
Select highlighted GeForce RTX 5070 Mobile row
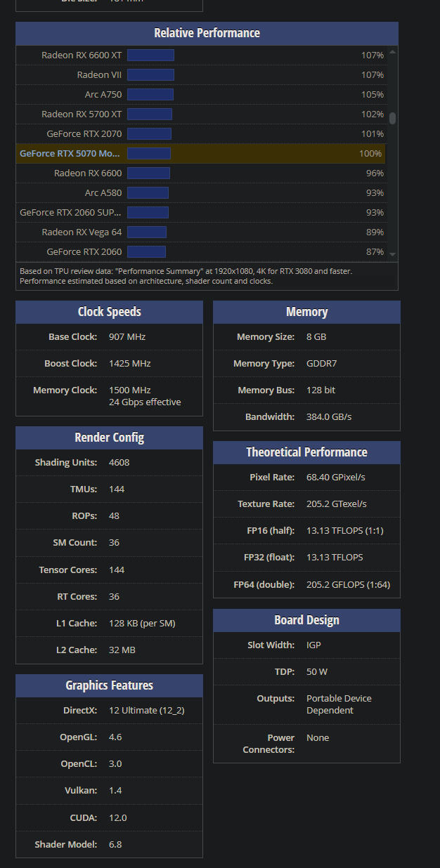click(x=70, y=153)
